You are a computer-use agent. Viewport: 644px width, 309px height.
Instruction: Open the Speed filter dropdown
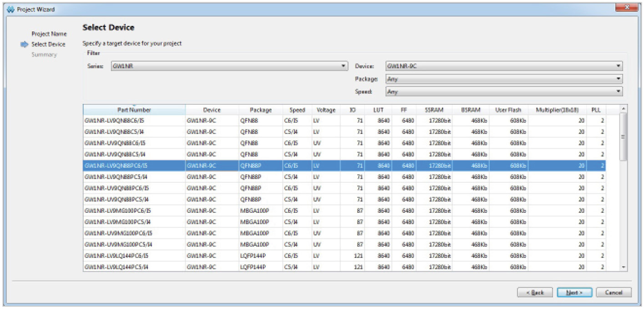[503, 92]
